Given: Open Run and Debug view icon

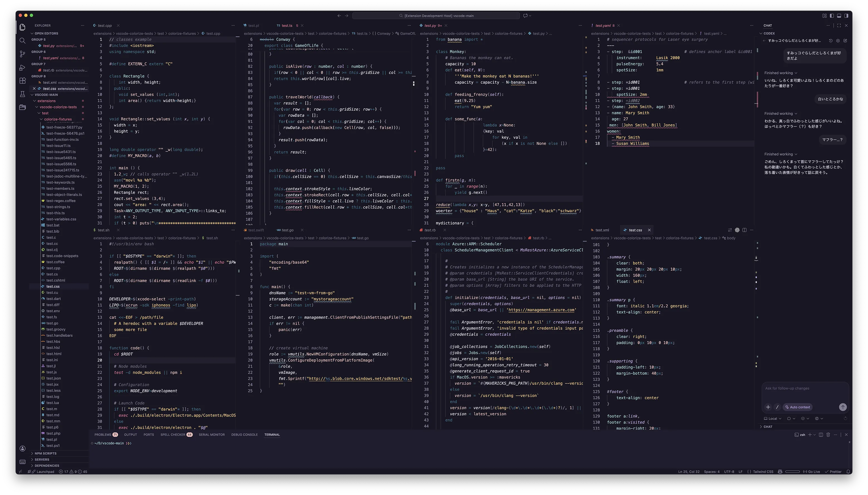Looking at the screenshot, I should (23, 68).
